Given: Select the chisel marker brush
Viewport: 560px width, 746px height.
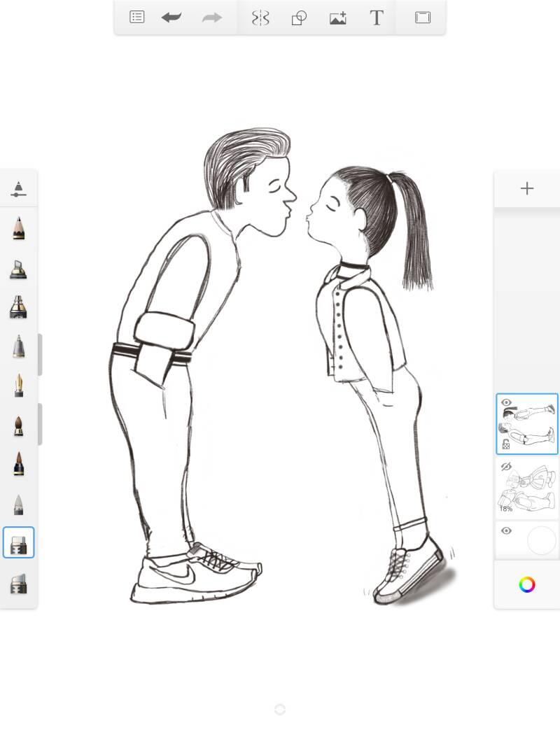Looking at the screenshot, I should (x=19, y=268).
